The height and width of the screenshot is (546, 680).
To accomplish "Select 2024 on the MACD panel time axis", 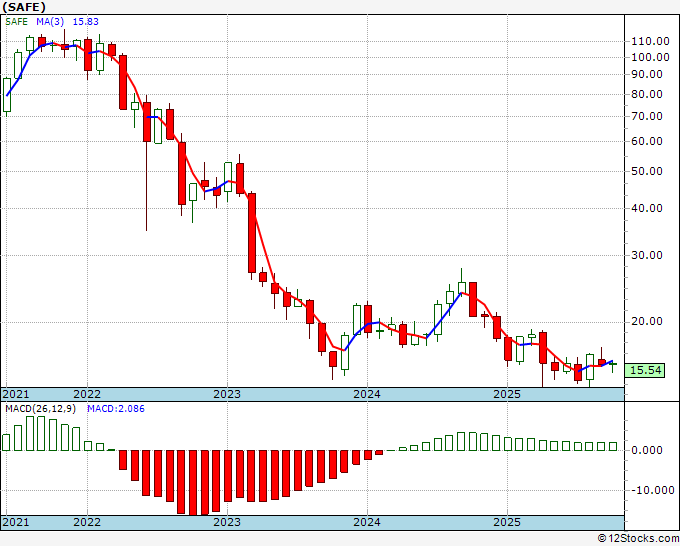I will (367, 522).
